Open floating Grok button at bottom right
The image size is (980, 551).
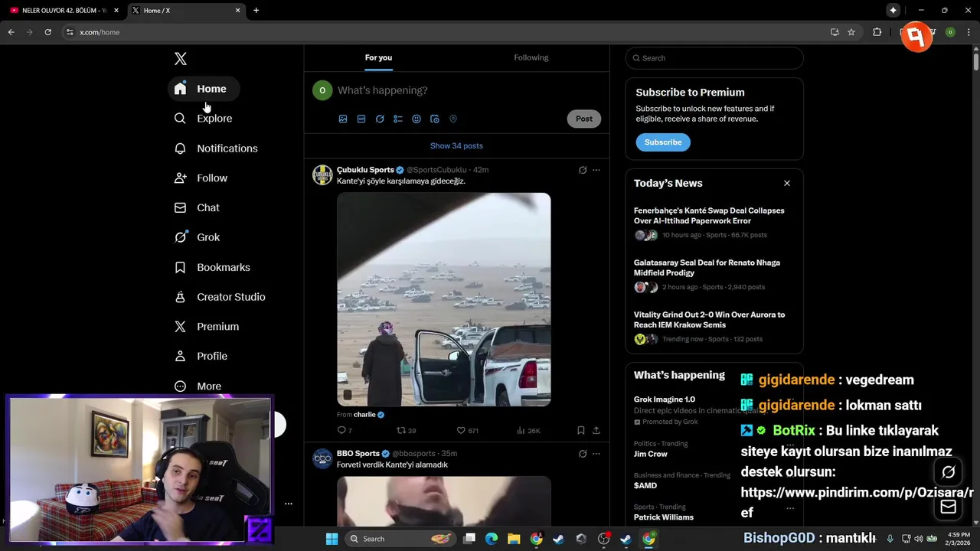[949, 472]
